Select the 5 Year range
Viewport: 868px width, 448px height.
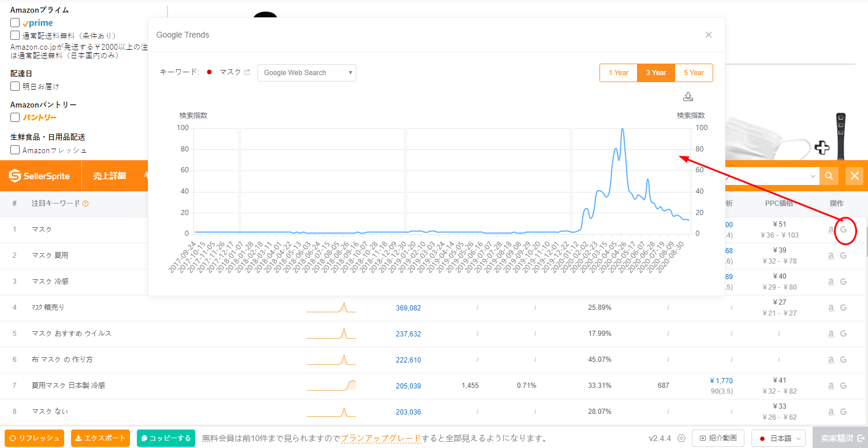click(x=694, y=73)
